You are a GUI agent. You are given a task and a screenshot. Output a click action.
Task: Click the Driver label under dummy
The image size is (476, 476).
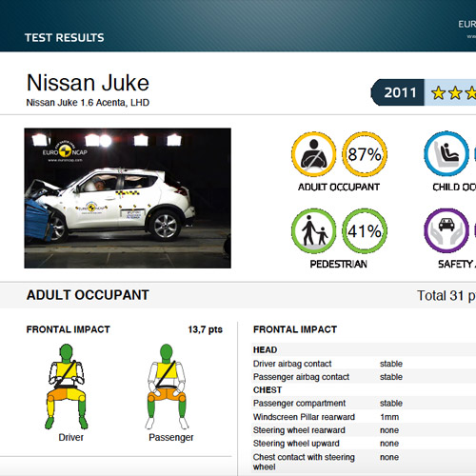coord(71,437)
